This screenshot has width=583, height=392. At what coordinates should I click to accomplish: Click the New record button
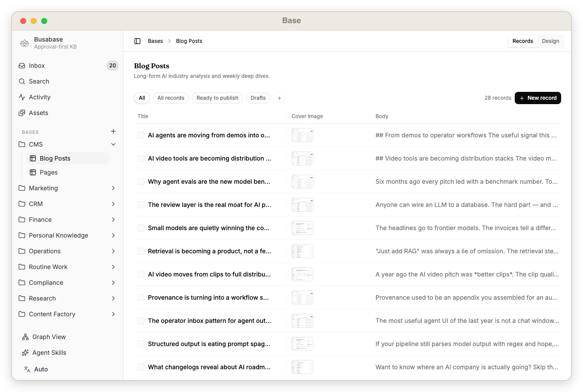click(538, 98)
